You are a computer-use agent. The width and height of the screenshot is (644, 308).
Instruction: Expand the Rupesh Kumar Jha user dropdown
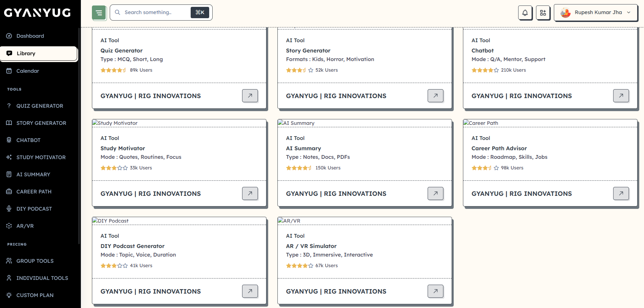pyautogui.click(x=596, y=13)
